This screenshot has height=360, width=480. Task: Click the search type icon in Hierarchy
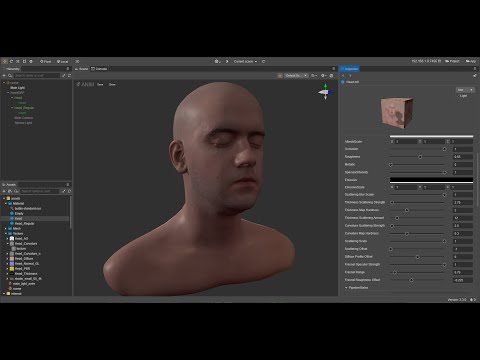pos(10,76)
